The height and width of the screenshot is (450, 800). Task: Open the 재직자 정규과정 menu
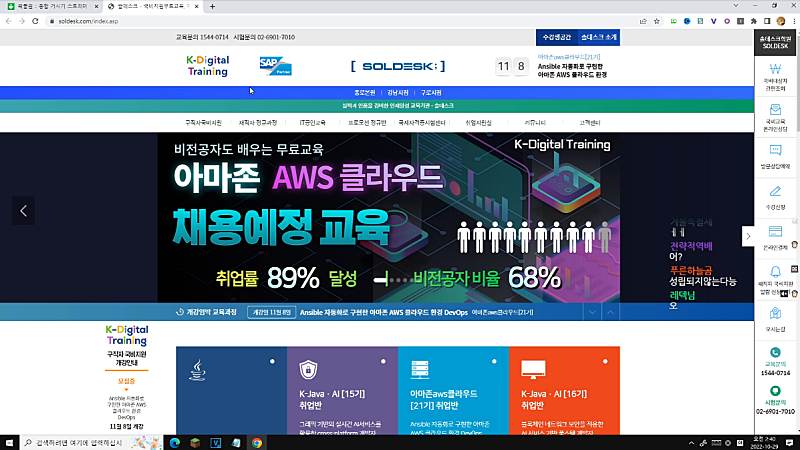point(258,123)
